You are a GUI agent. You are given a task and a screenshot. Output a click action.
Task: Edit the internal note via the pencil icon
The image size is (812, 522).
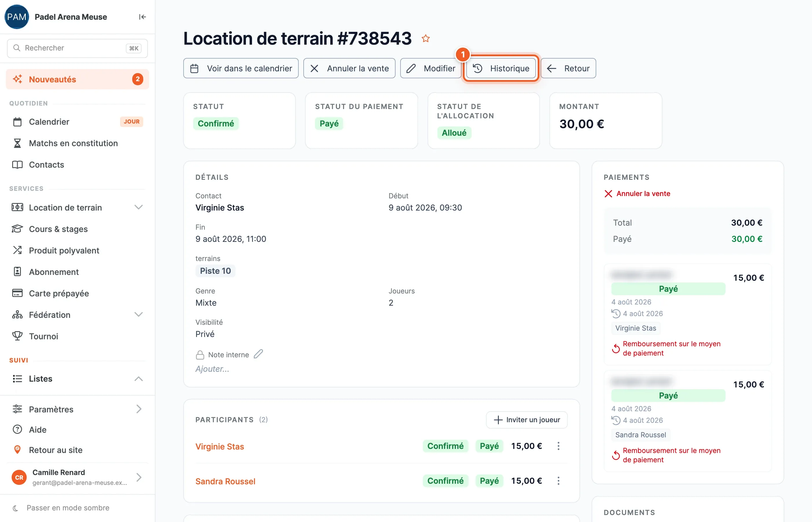258,354
